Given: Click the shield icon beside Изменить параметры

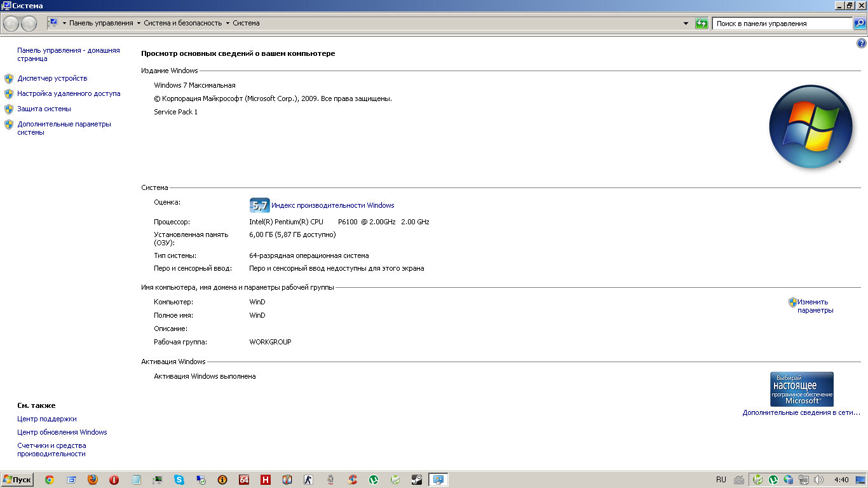Looking at the screenshot, I should tap(792, 302).
